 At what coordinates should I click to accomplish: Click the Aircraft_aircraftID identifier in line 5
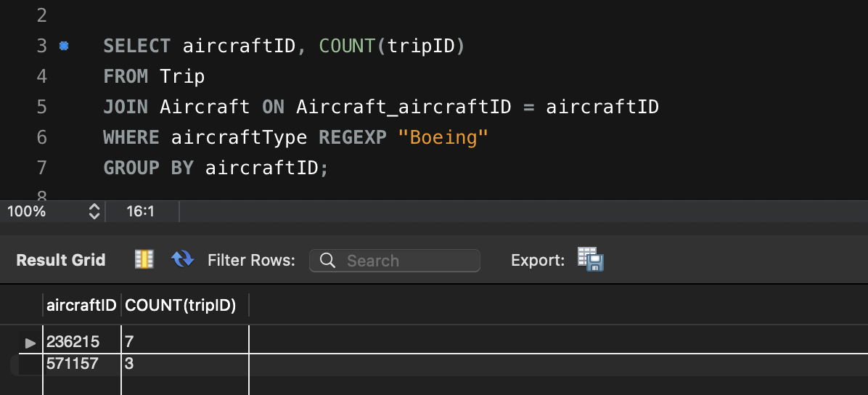[404, 107]
